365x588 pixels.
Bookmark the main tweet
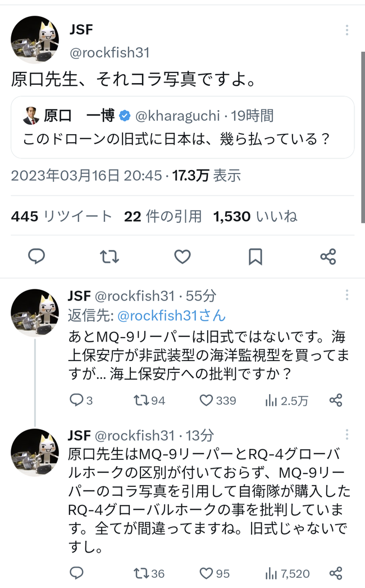click(x=255, y=257)
